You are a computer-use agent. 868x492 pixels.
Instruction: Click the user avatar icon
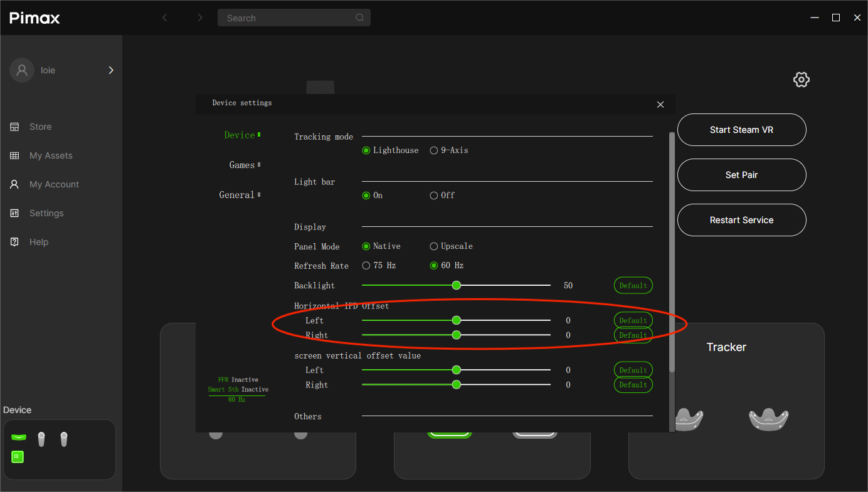pyautogui.click(x=22, y=70)
